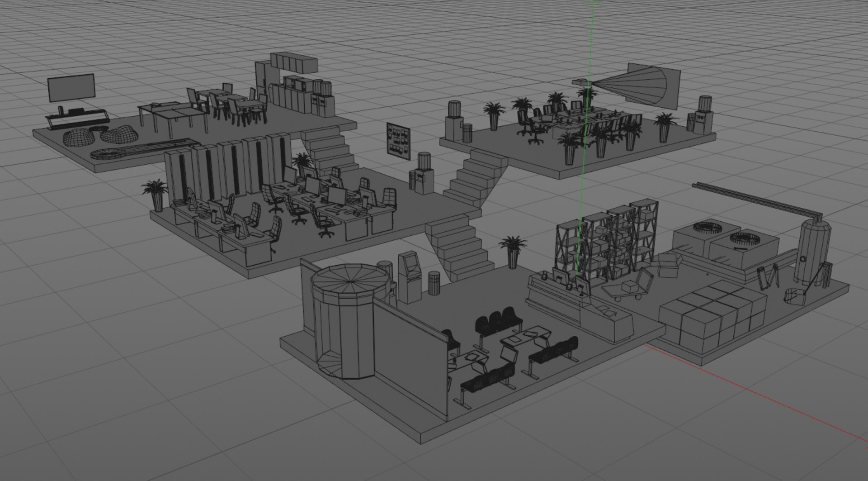Pick the potted plant near lowest staircase
The image size is (868, 481).
point(512,252)
